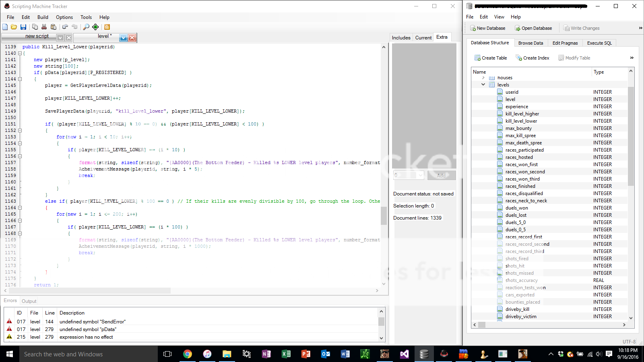644x362 pixels.
Task: Switch to the Current tab
Action: 423,38
